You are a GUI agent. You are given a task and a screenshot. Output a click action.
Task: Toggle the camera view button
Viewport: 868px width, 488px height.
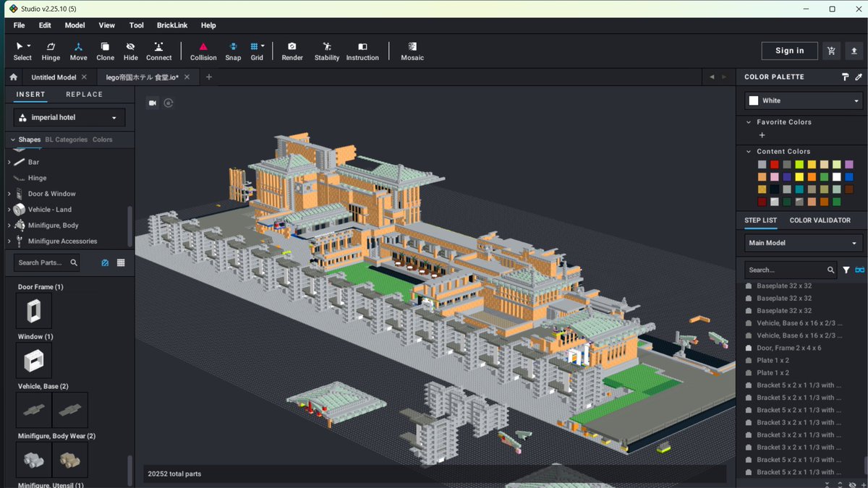click(x=153, y=103)
